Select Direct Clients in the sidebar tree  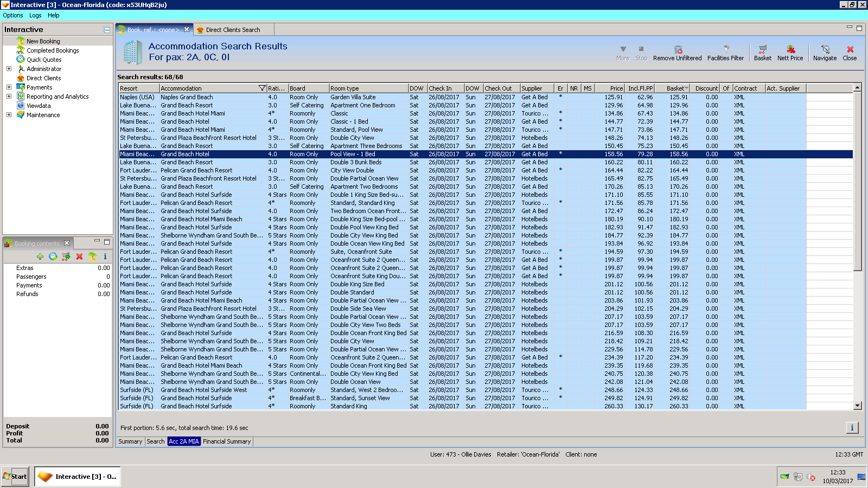tap(44, 78)
